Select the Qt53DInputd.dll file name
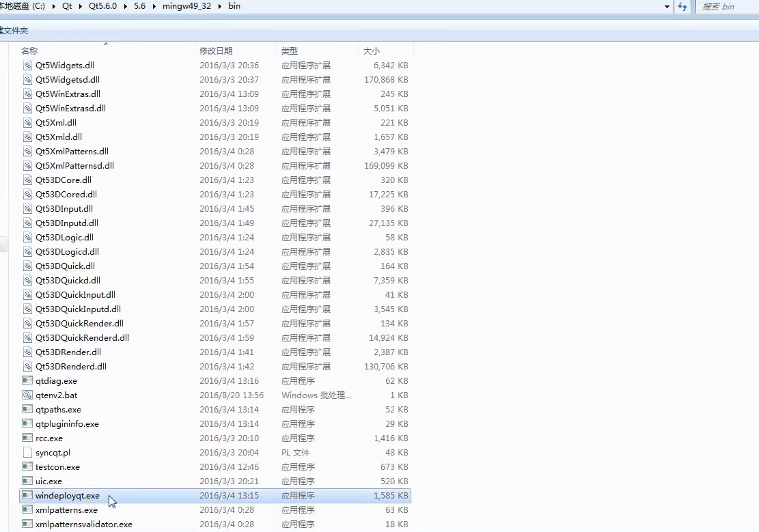 tap(67, 223)
